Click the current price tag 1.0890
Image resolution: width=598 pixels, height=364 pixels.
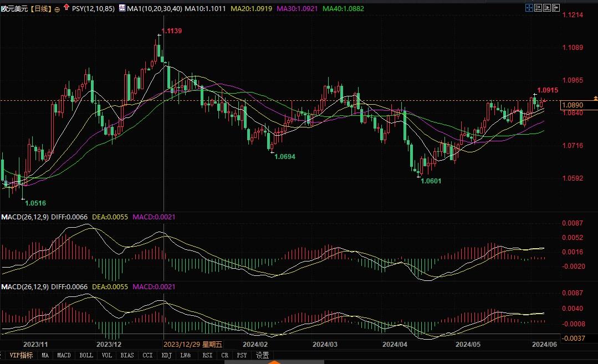tap(579, 105)
